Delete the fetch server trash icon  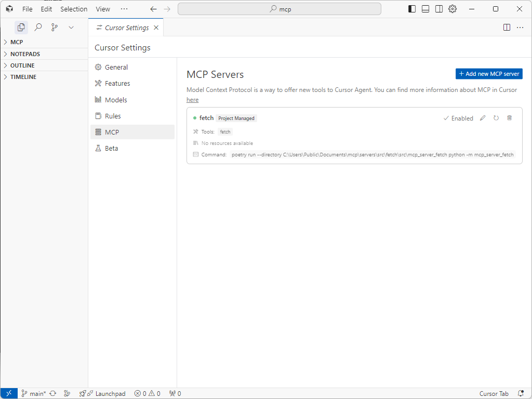[x=509, y=118]
